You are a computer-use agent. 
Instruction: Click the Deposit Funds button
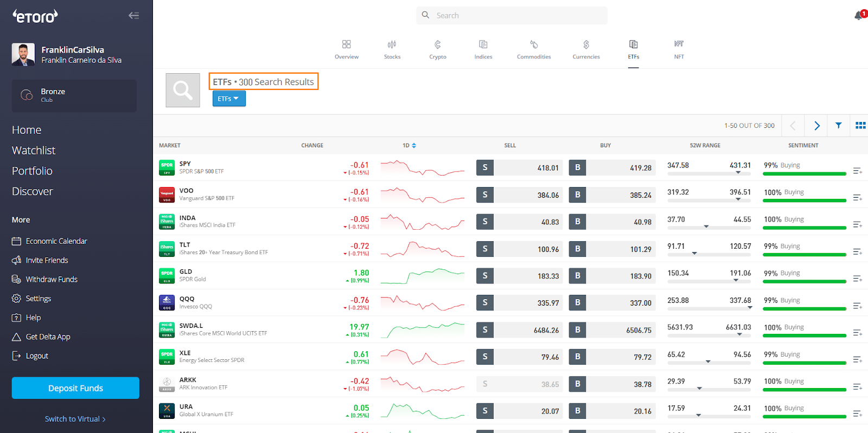click(75, 388)
